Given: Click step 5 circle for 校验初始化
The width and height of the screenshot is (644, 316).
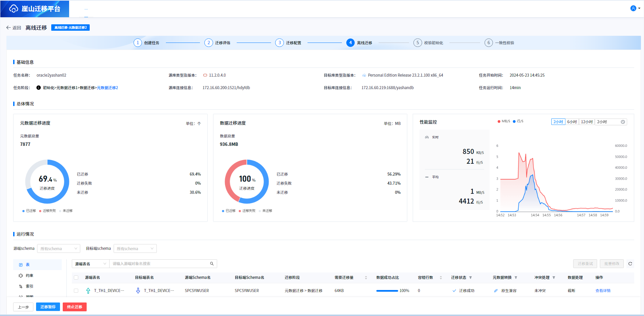Looking at the screenshot, I should tap(418, 43).
